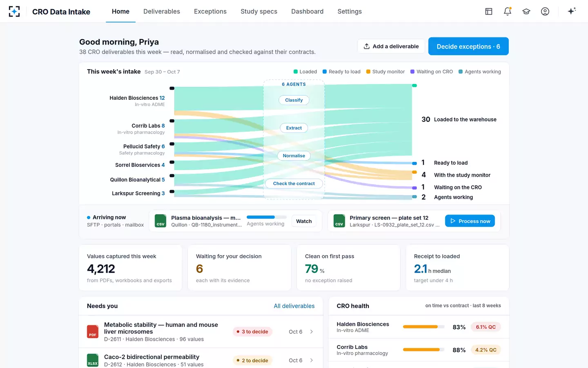Image resolution: width=588 pixels, height=368 pixels.
Task: Click the 4,212 values captured figure
Action: point(101,269)
